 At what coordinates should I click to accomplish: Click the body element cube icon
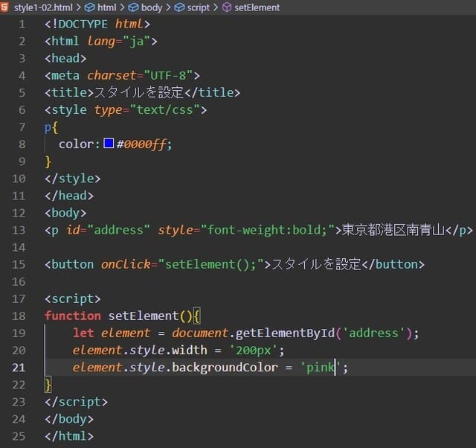pos(133,7)
